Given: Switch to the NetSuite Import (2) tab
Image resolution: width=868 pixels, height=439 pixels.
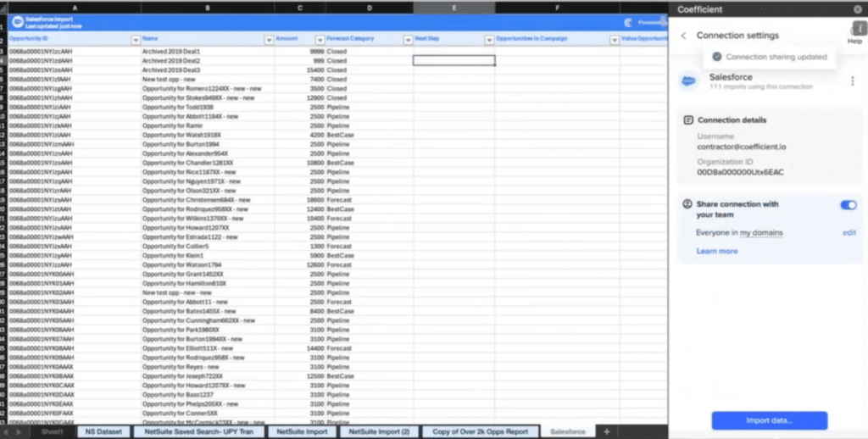Looking at the screenshot, I should (x=380, y=432).
